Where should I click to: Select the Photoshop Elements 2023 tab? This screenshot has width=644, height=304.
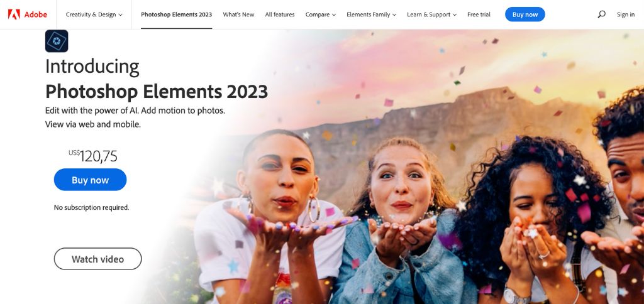click(x=176, y=14)
